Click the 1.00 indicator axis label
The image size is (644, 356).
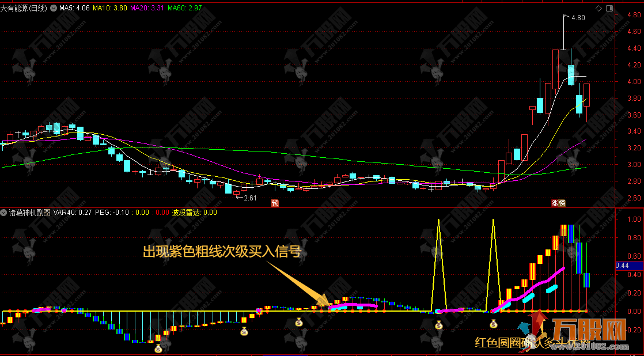coord(634,219)
